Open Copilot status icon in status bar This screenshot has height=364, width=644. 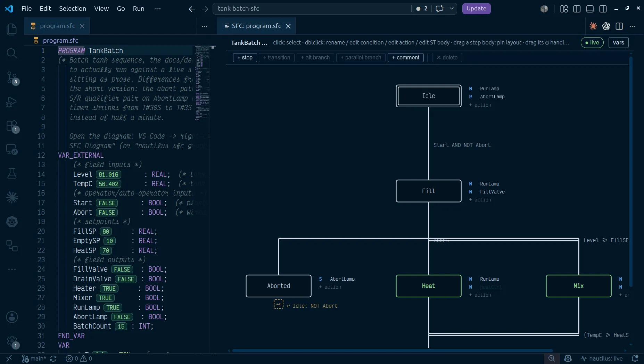pos(568,358)
